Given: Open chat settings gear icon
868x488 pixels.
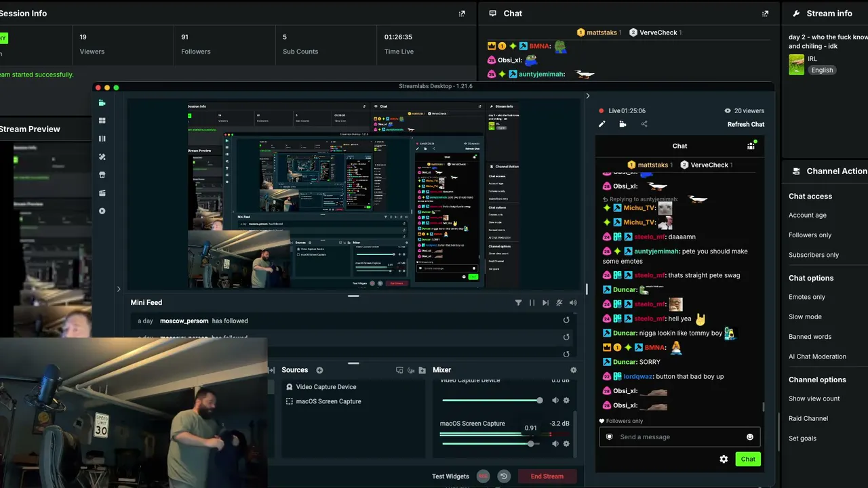Looking at the screenshot, I should 724,459.
